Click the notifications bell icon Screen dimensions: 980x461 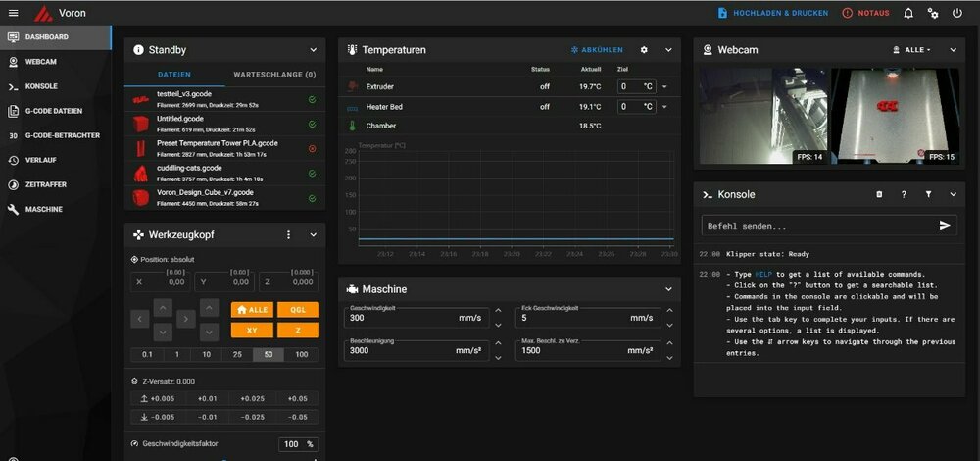pos(908,13)
